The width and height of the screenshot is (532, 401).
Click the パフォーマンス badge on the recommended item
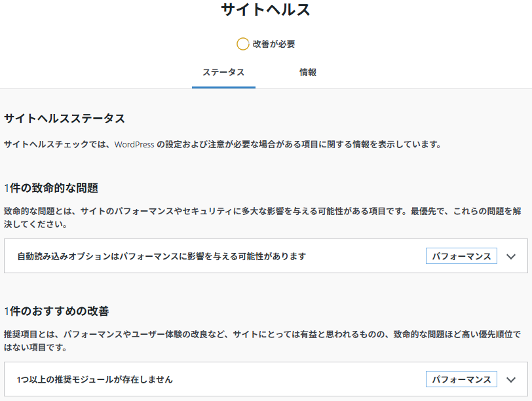pyautogui.click(x=461, y=379)
